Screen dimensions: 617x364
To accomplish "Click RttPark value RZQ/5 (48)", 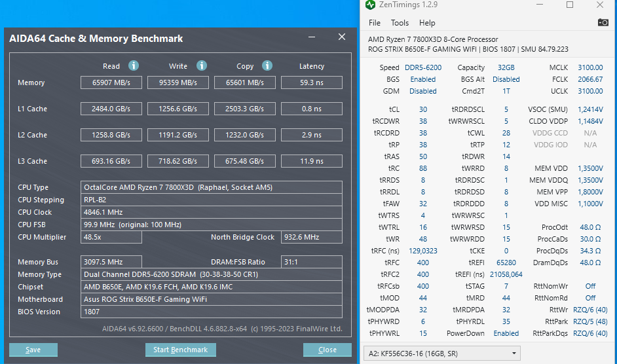I will [x=590, y=321].
